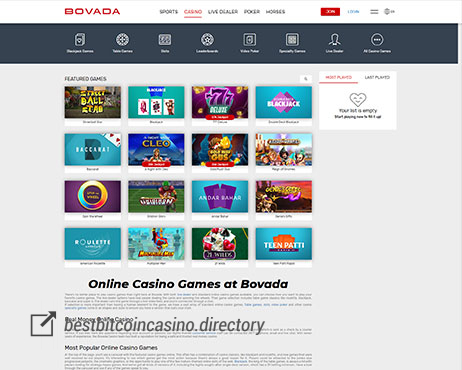Open the Video Poker category icon
Screen dimensions: 462x370
tap(250, 40)
